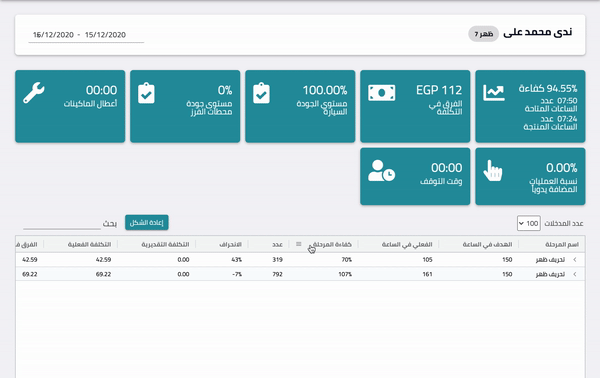Viewport: 600px width, 378px height.
Task: Sort by الفعلي في الساعة column header
Action: click(x=407, y=244)
